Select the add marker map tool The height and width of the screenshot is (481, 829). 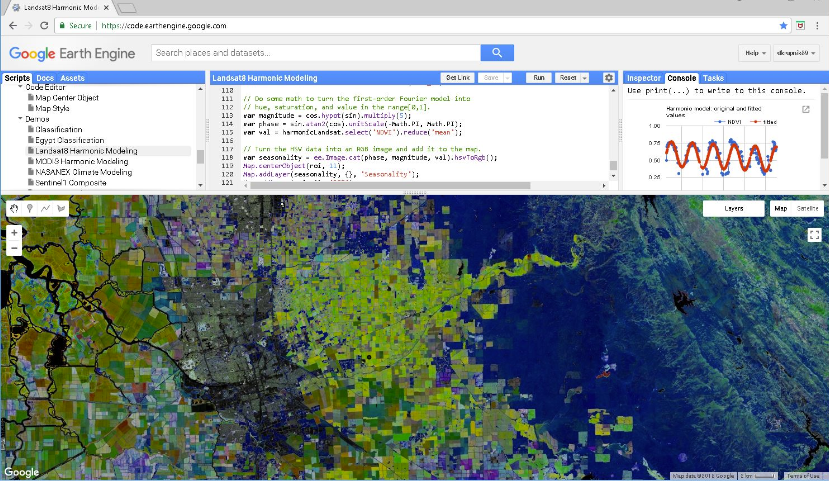tap(30, 208)
